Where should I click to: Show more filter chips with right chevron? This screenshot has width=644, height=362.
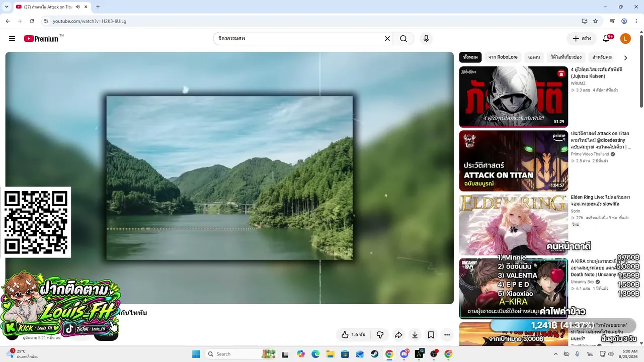[625, 58]
